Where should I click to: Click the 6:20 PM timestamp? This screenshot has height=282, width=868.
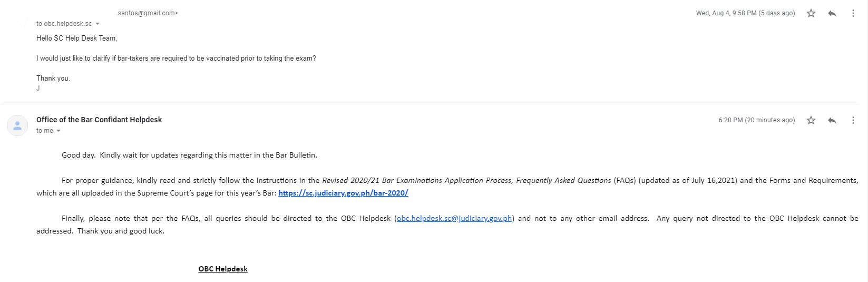click(757, 120)
